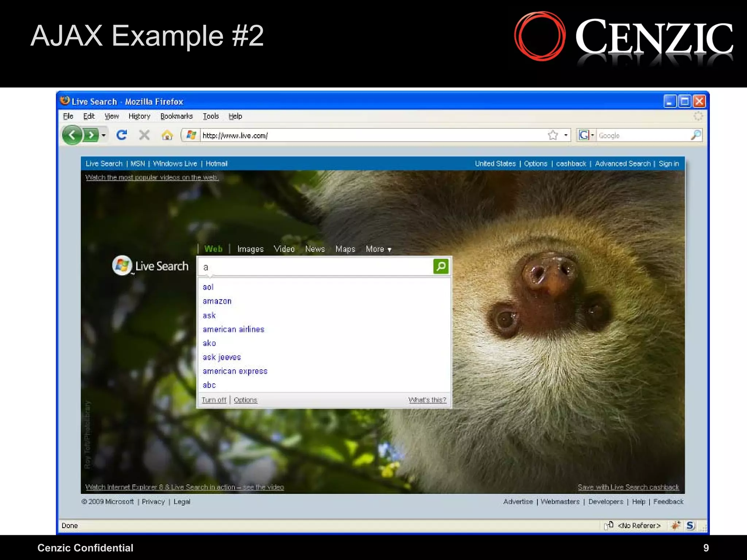Screen dimensions: 747x560
Task: Open the File menu
Action: (x=68, y=116)
